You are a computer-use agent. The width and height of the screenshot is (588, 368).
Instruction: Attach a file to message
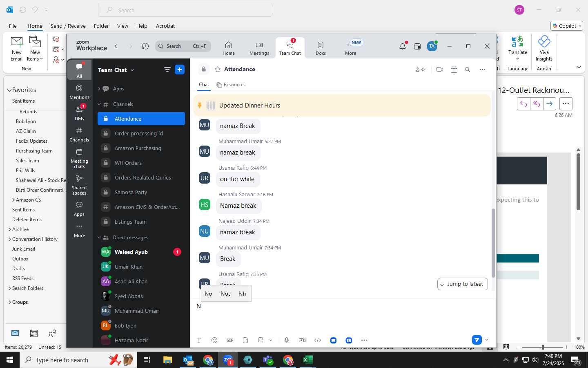point(245,340)
